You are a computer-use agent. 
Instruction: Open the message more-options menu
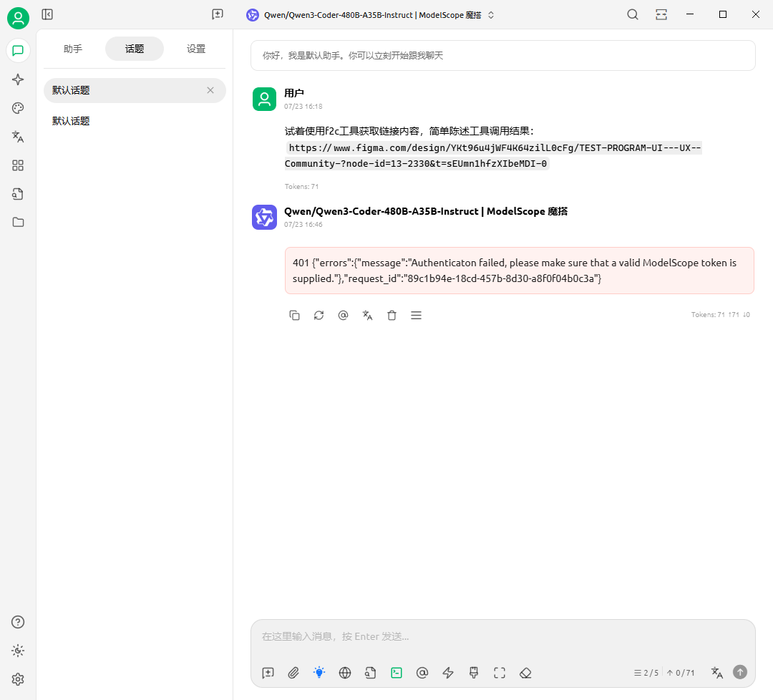tap(416, 316)
